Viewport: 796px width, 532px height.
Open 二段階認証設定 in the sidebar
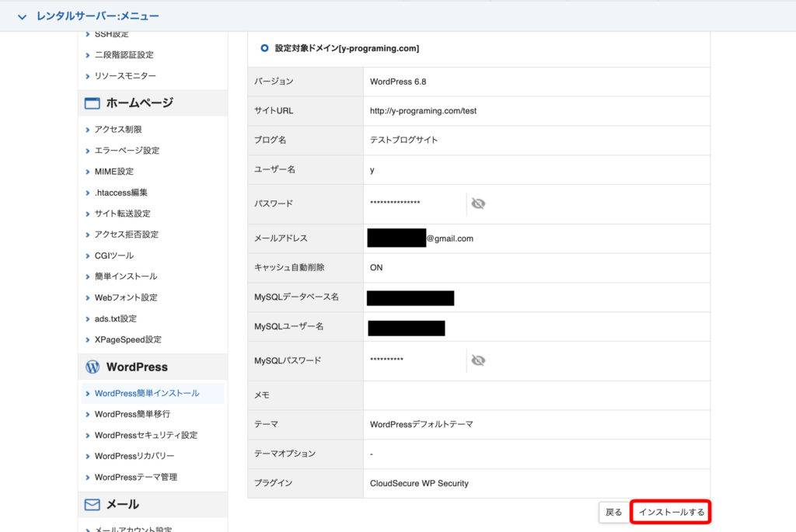coord(124,55)
